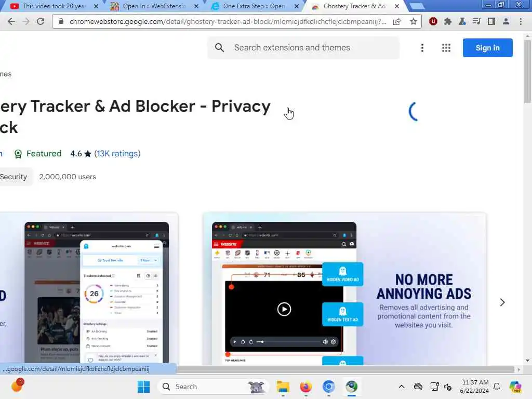Open the Chrome profile icon
The width and height of the screenshot is (532, 399).
pos(506,21)
